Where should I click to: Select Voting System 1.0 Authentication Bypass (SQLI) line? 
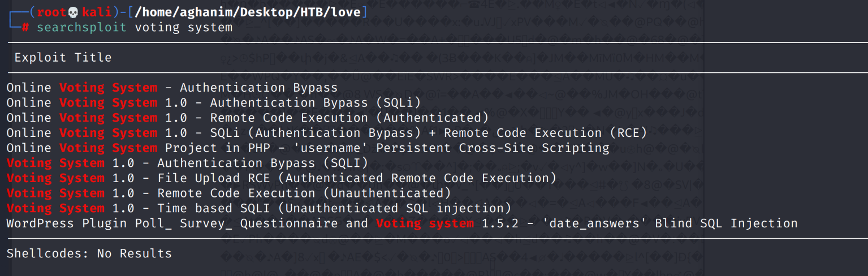pyautogui.click(x=187, y=163)
